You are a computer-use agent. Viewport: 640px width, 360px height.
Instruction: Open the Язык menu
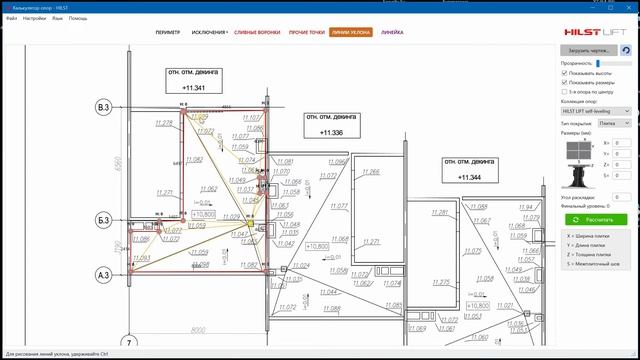pos(58,18)
